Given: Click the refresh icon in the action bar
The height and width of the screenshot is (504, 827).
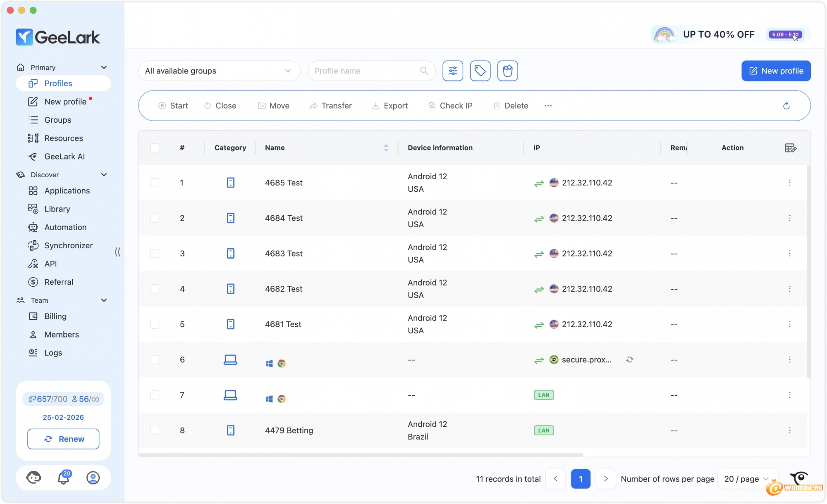Looking at the screenshot, I should [786, 106].
